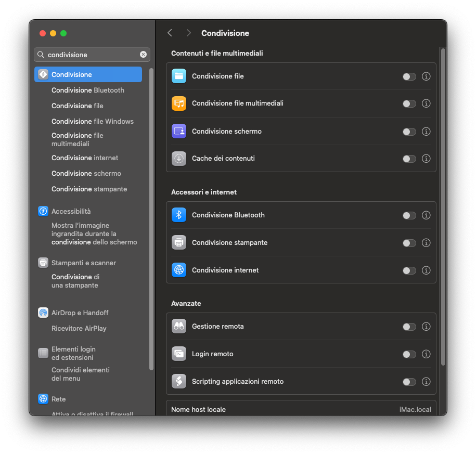Open info for Condivisione Bluetooth
476x454 pixels.
(x=426, y=215)
